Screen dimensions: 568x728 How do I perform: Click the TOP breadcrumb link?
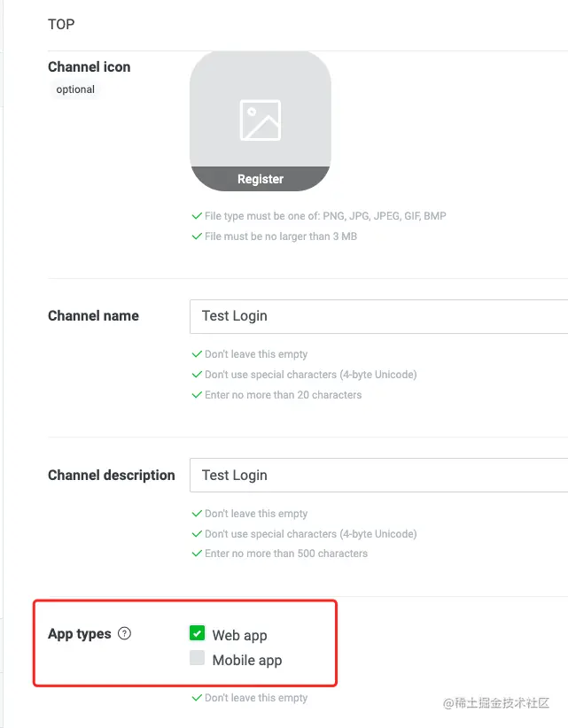(x=61, y=24)
